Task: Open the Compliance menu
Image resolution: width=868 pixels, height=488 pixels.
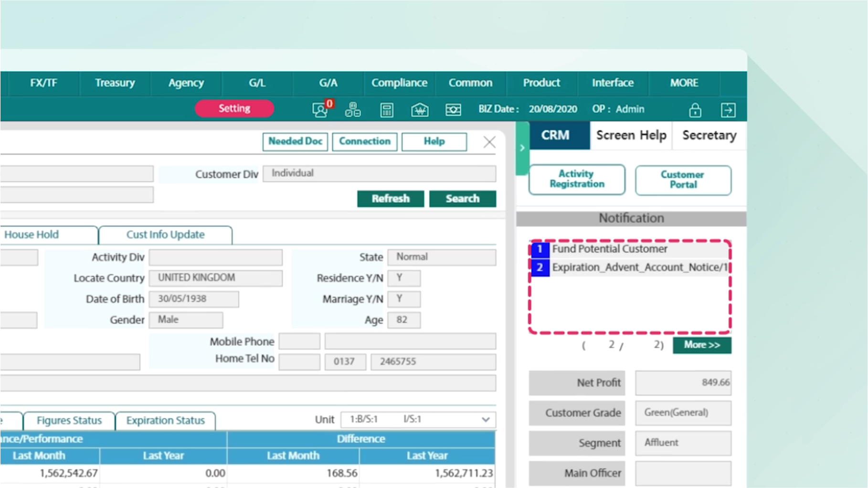Action: [399, 83]
